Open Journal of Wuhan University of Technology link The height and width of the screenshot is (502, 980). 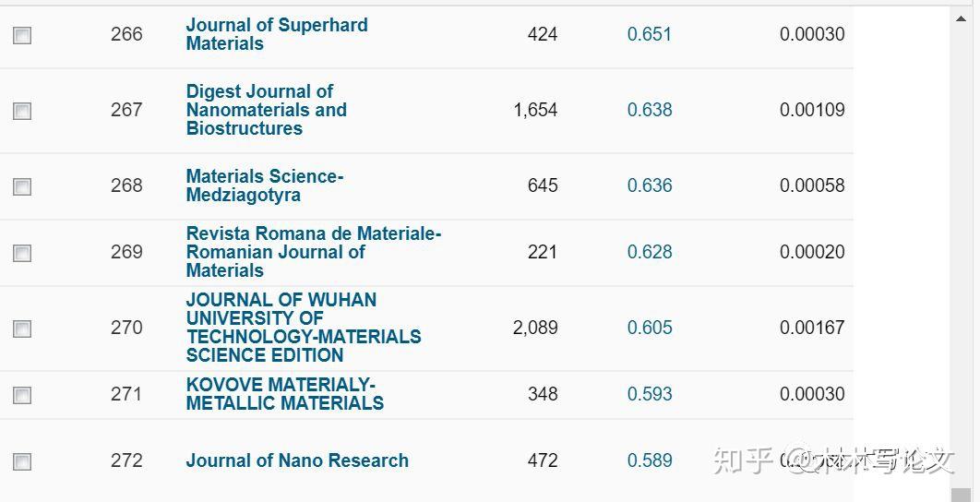(x=304, y=328)
